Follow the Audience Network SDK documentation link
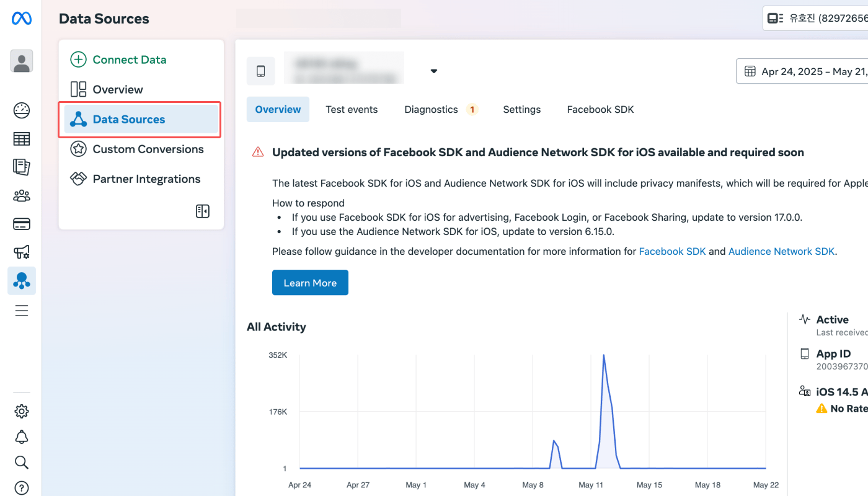868x496 pixels. coord(782,251)
